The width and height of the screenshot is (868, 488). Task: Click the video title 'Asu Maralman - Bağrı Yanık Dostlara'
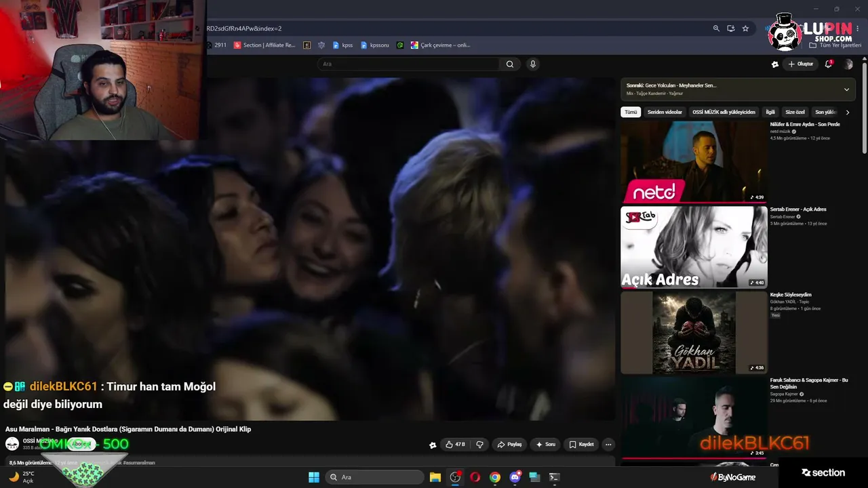point(128,429)
